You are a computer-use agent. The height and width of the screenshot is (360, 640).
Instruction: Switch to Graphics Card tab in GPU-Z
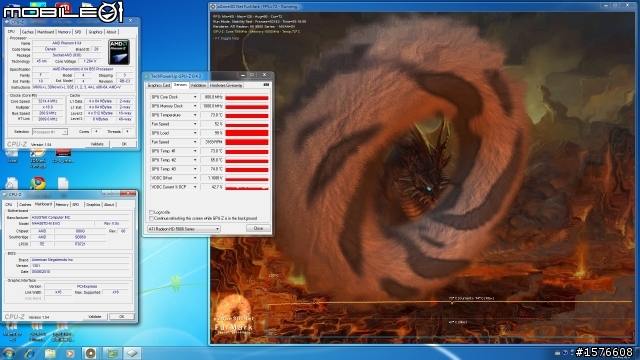tap(159, 85)
